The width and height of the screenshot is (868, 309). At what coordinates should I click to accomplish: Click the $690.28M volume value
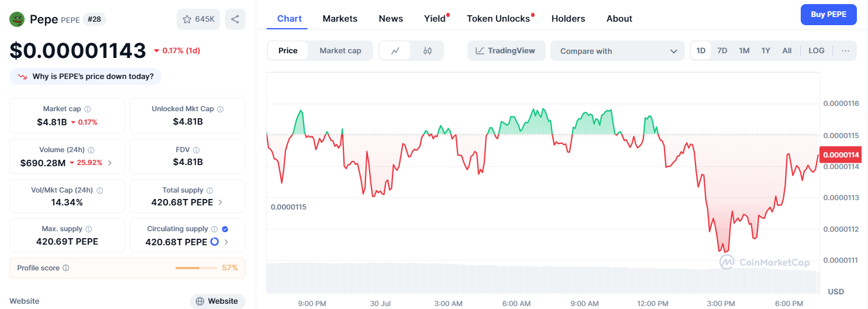pos(43,163)
